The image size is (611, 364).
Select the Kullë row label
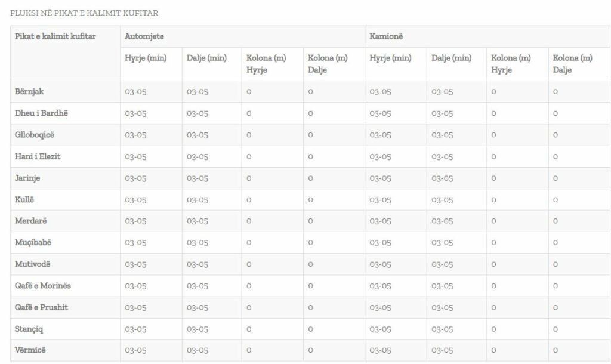tap(24, 199)
